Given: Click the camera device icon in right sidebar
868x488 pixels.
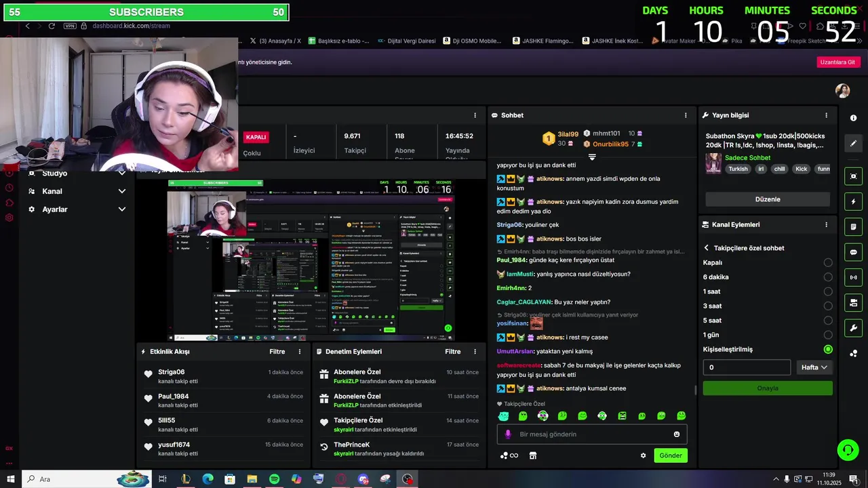Looking at the screenshot, I should 853,302.
